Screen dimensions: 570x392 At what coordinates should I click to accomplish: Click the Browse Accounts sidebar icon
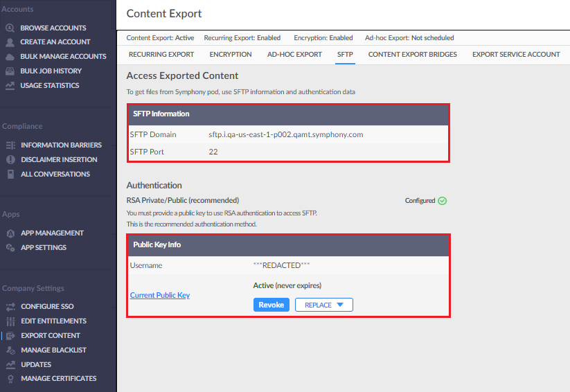coord(10,28)
